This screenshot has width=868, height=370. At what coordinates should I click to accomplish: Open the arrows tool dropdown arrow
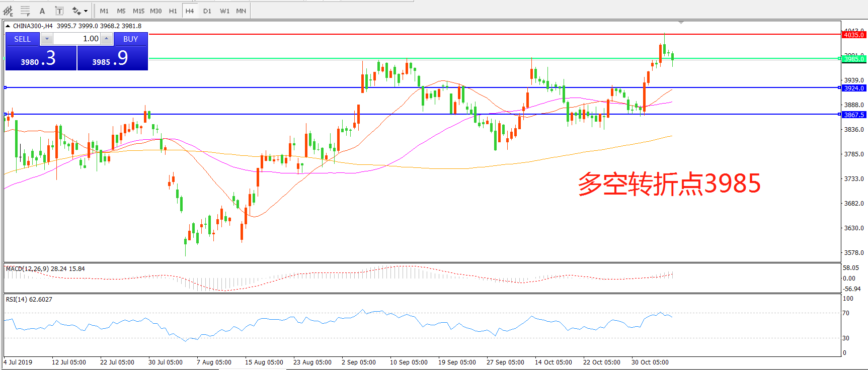[x=86, y=11]
